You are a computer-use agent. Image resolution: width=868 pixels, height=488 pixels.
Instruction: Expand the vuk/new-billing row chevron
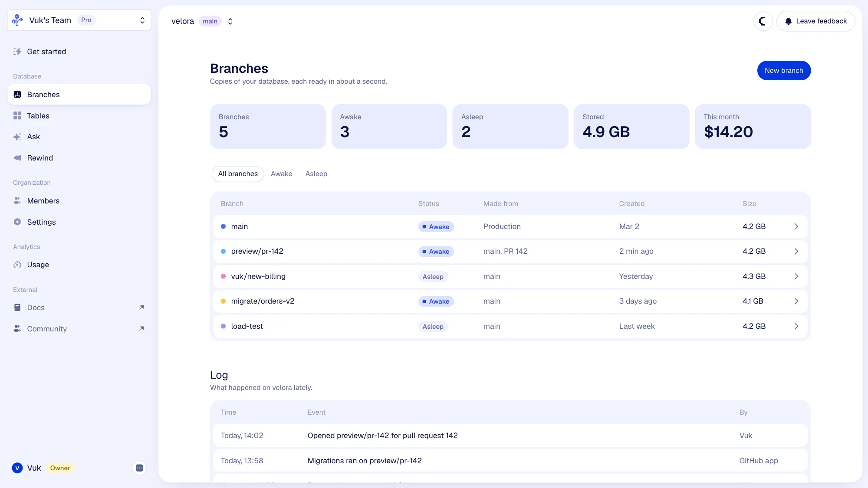(796, 276)
